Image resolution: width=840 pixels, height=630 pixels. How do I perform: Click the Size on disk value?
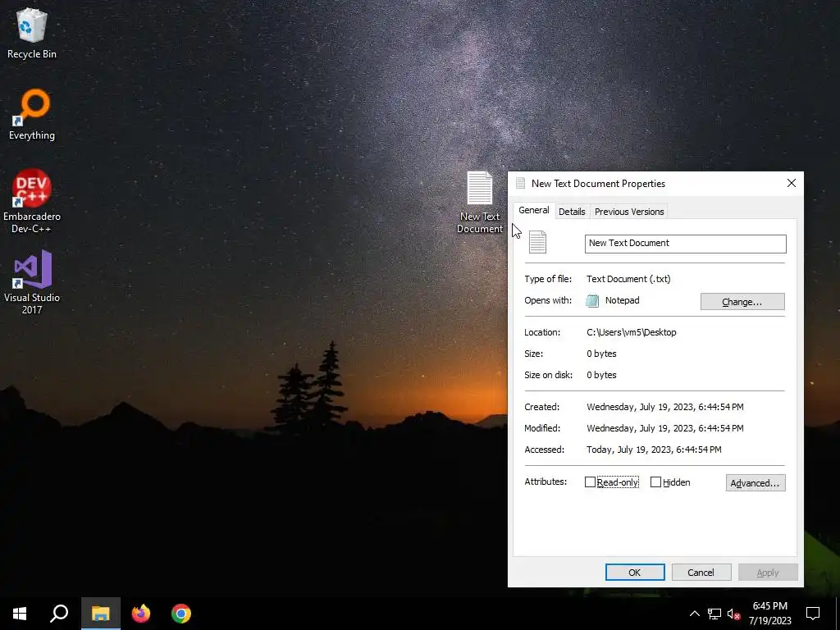(601, 375)
